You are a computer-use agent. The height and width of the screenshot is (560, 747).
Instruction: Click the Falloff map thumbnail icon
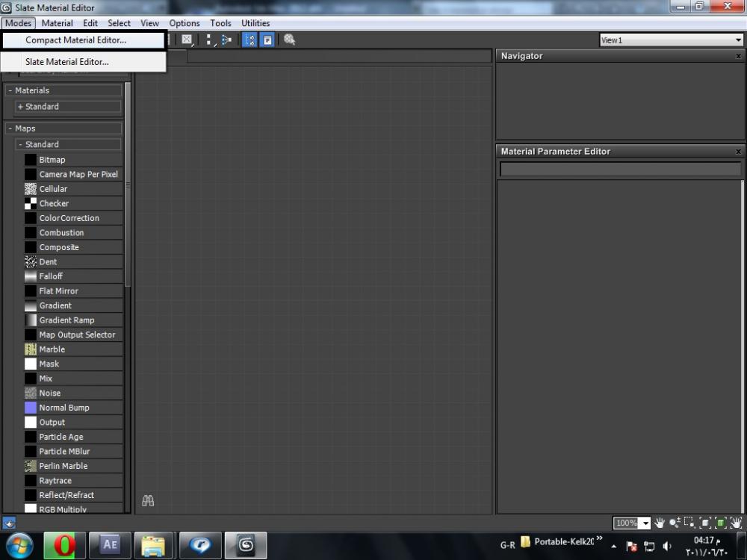click(31, 276)
